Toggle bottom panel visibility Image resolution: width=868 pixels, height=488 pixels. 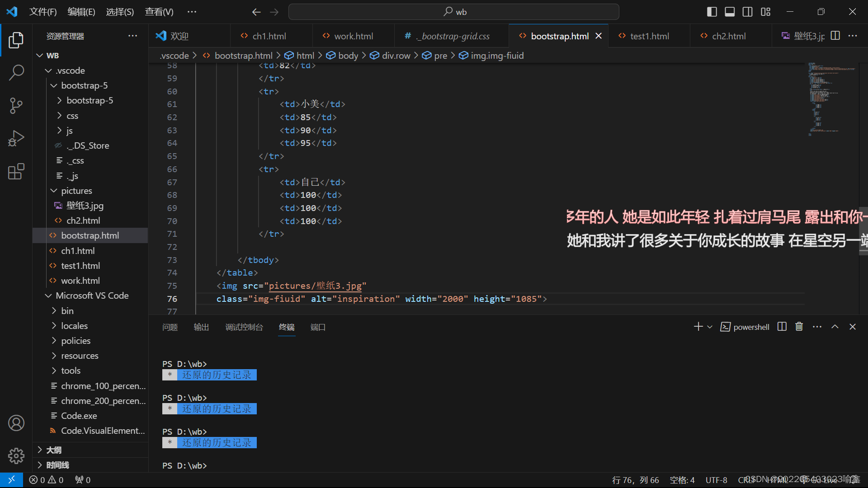(x=730, y=12)
